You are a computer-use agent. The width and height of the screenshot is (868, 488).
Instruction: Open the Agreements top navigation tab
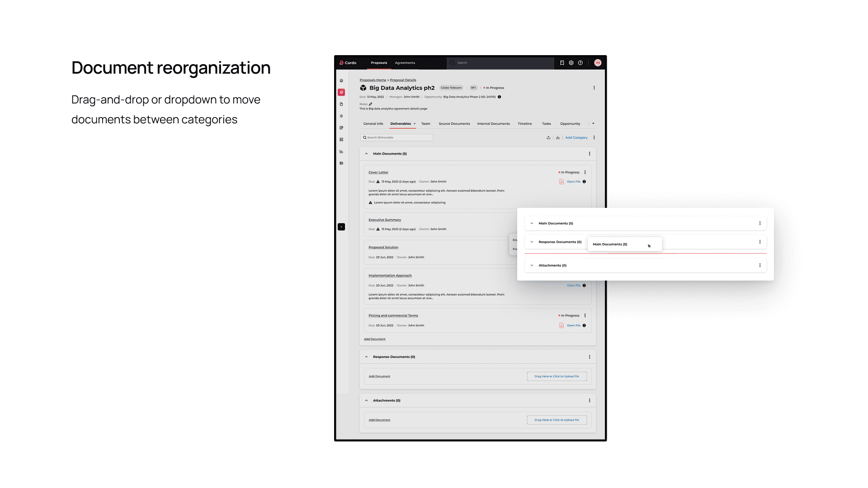(x=405, y=63)
